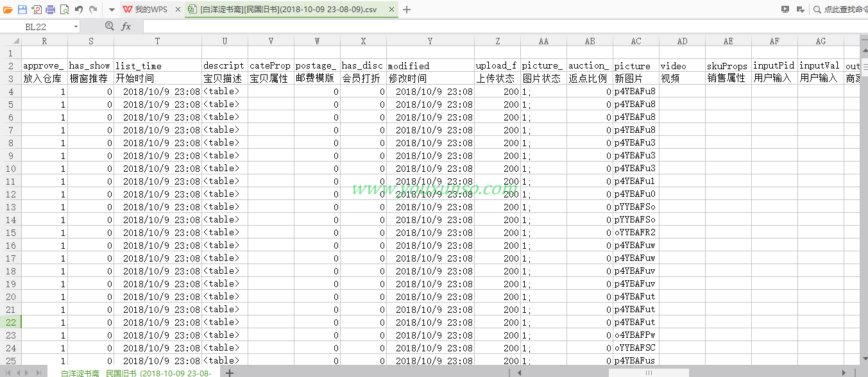The image size is (868, 377).
Task: Expand the quick access toolbar dropdown arrow
Action: [x=112, y=10]
